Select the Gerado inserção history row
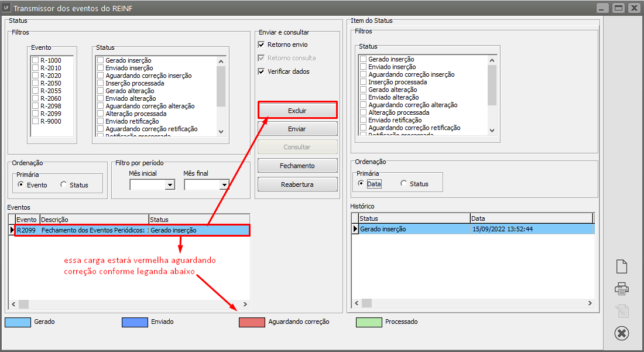 [x=413, y=229]
